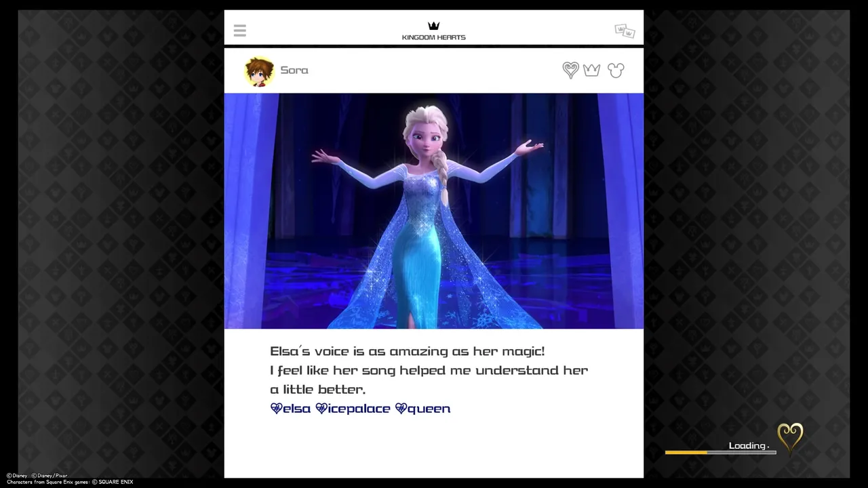Viewport: 868px width, 488px height.
Task: Click the Loading status text
Action: (x=748, y=445)
